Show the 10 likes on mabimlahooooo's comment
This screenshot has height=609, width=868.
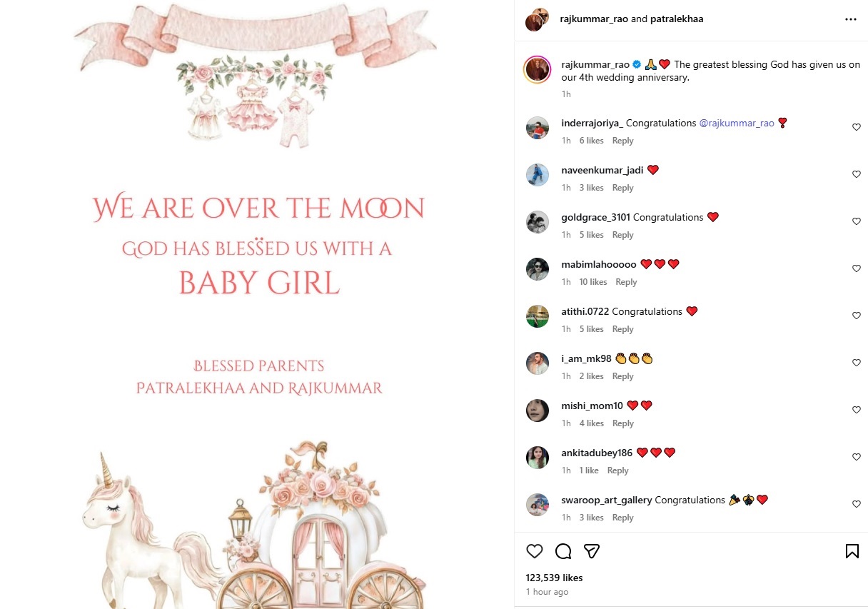coord(593,282)
